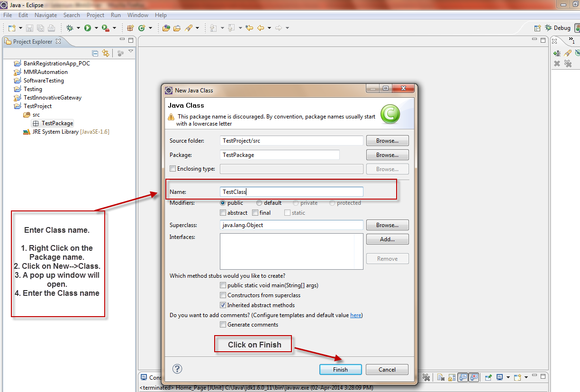
Task: Open the Debug launch dropdown arrow
Action: tap(78, 28)
